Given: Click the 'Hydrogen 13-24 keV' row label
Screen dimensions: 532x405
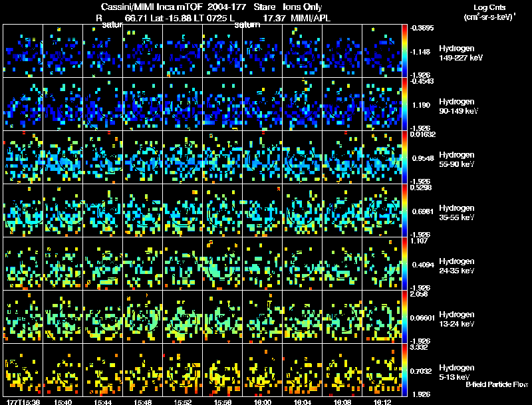Looking at the screenshot, I should 457,319.
